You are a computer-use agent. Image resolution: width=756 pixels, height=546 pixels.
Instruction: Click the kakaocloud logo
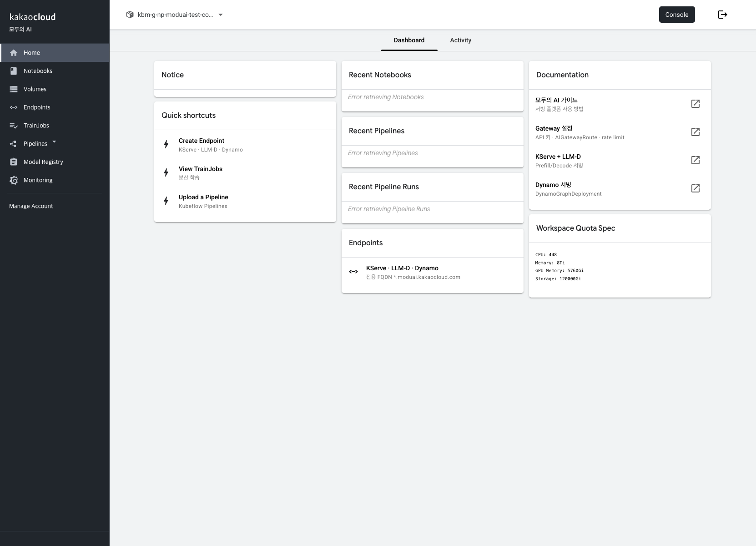(33, 17)
